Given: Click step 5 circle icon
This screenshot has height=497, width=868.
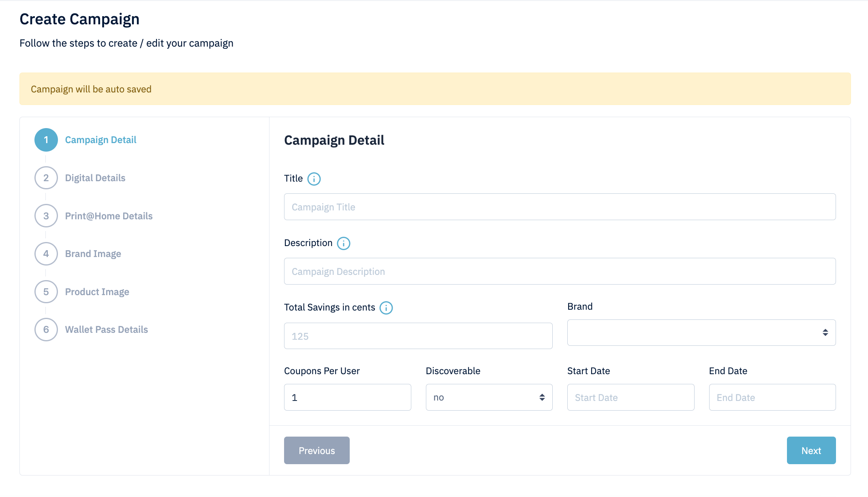Looking at the screenshot, I should pyautogui.click(x=46, y=292).
